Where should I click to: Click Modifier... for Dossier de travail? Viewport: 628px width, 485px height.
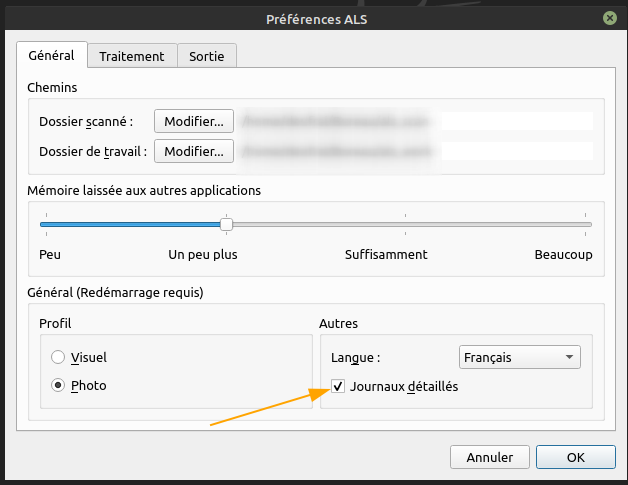click(194, 151)
